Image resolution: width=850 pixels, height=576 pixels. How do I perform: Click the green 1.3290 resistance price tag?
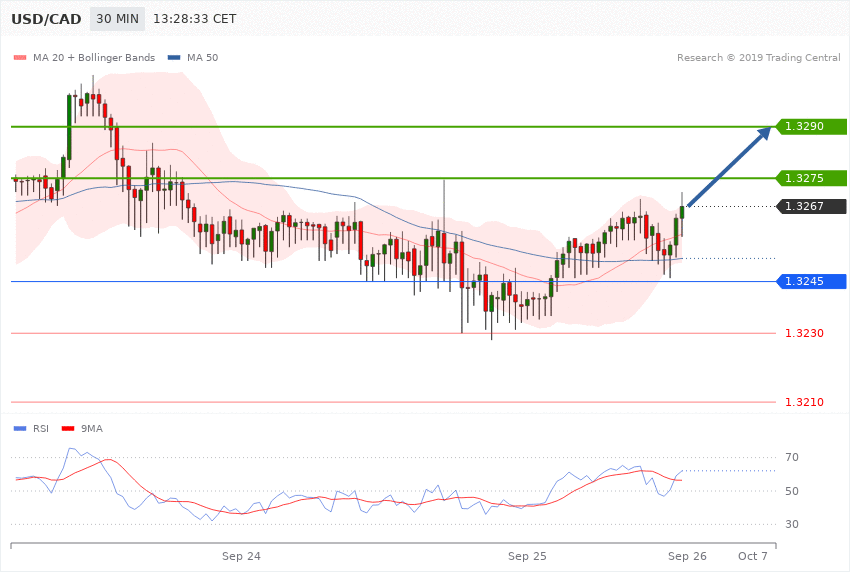click(x=811, y=126)
